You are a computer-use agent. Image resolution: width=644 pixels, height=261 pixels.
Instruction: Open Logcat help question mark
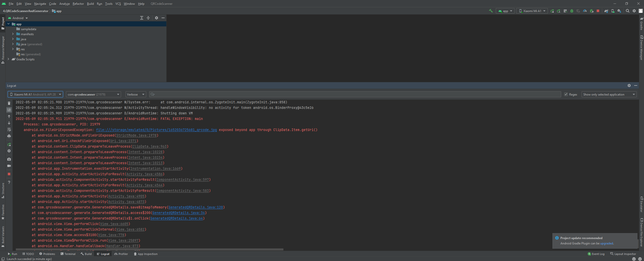[x=9, y=182]
